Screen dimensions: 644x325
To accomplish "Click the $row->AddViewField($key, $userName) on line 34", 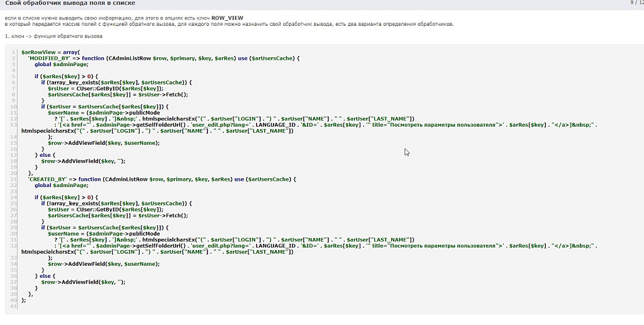I will click(x=99, y=264).
